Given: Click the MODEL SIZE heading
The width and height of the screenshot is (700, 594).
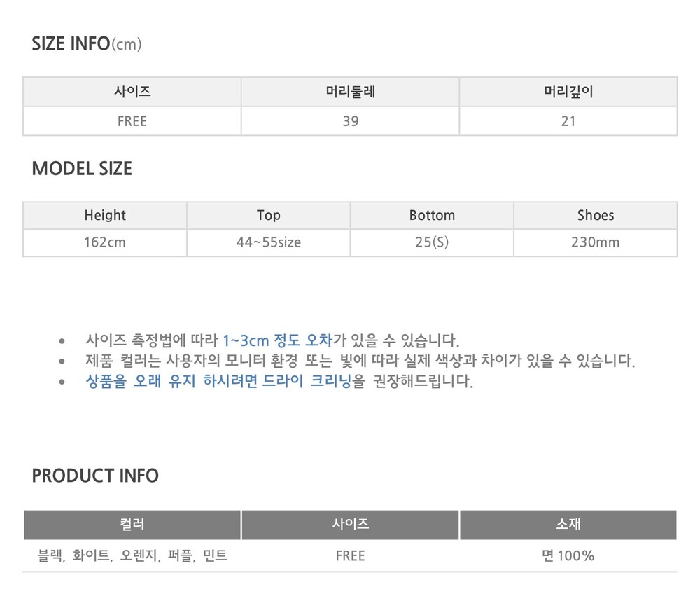Looking at the screenshot, I should (x=82, y=169).
